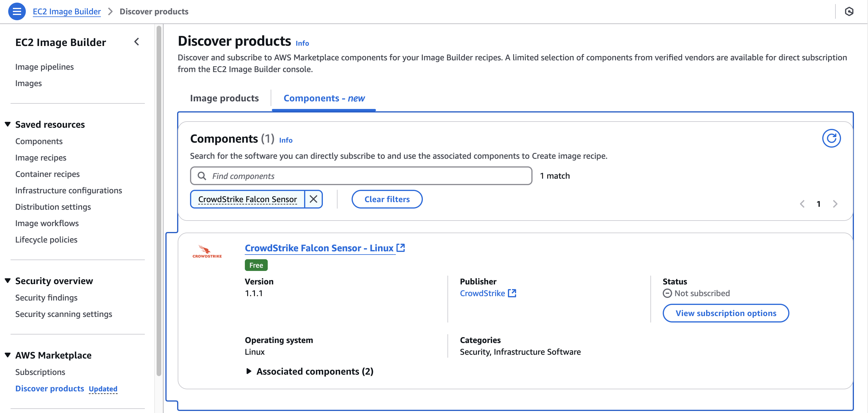This screenshot has width=868, height=413.
Task: Select the Components - new tab
Action: [x=324, y=98]
